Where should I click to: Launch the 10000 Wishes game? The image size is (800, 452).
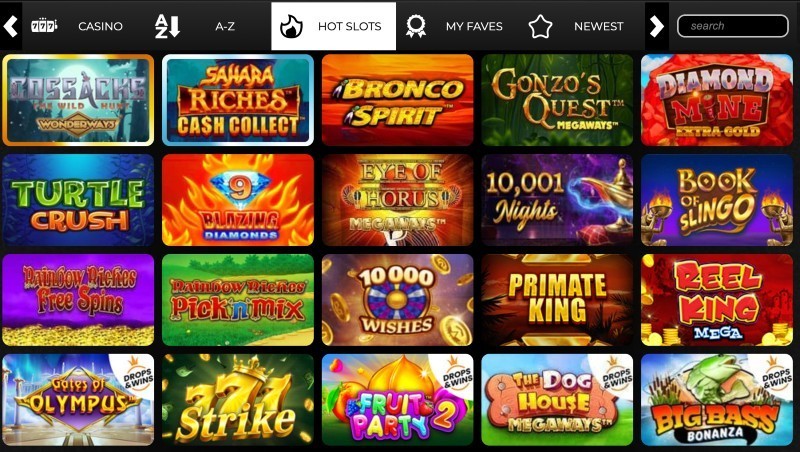[x=397, y=300]
